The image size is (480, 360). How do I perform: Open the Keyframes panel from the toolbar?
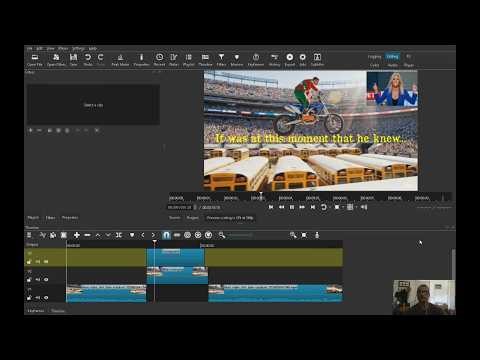[x=256, y=60]
